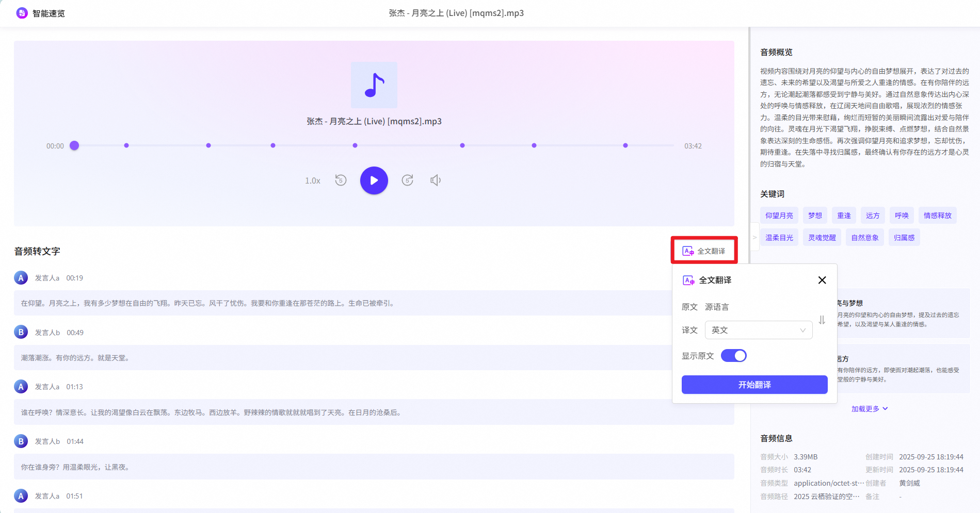Click the audio progress slider handle at 00:00
The width and height of the screenshot is (980, 513).
[x=74, y=145]
